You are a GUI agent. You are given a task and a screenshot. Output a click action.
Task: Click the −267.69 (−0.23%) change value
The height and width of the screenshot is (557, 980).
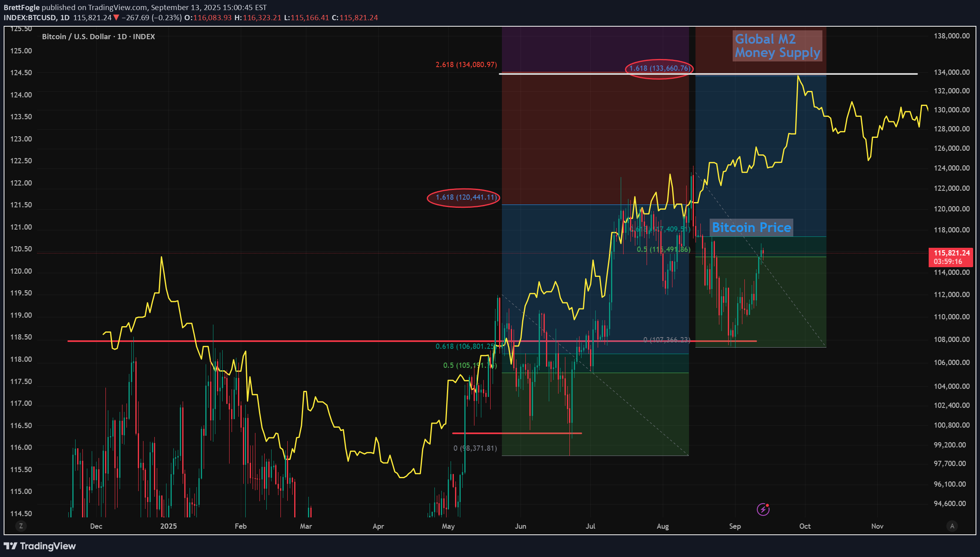tap(152, 17)
